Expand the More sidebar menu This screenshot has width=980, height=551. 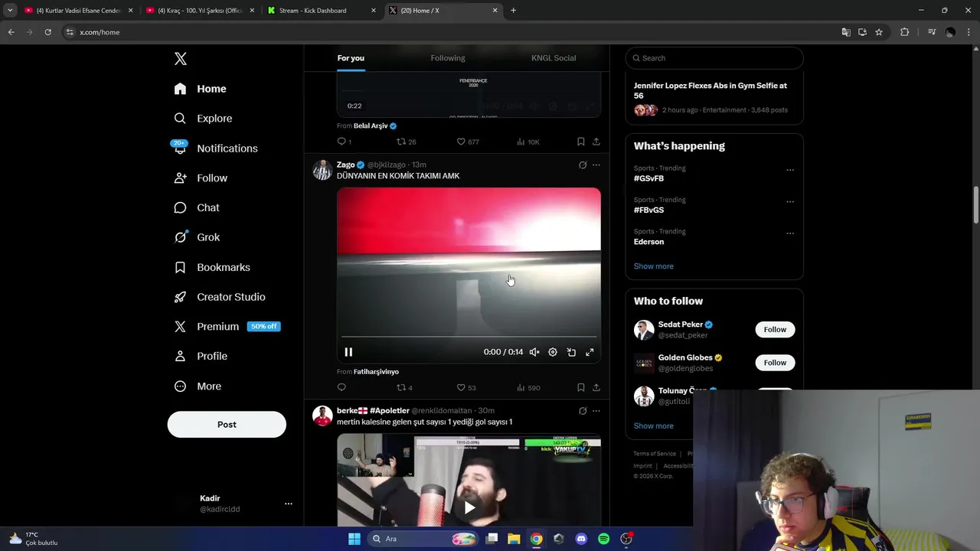198,386
